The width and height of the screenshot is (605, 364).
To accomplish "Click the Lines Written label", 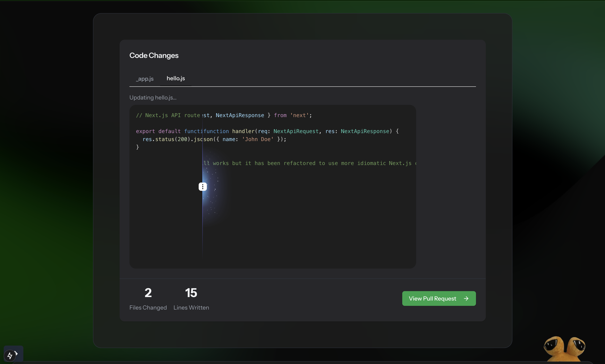I will point(191,307).
